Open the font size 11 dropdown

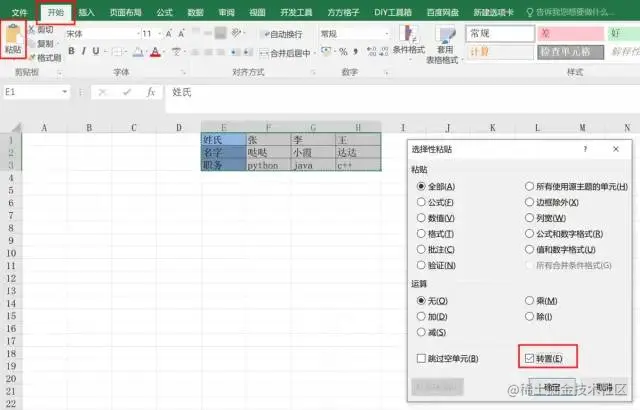point(160,33)
